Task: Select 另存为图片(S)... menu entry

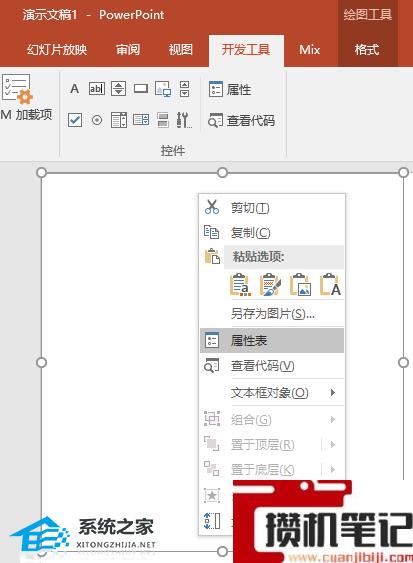Action: (272, 314)
